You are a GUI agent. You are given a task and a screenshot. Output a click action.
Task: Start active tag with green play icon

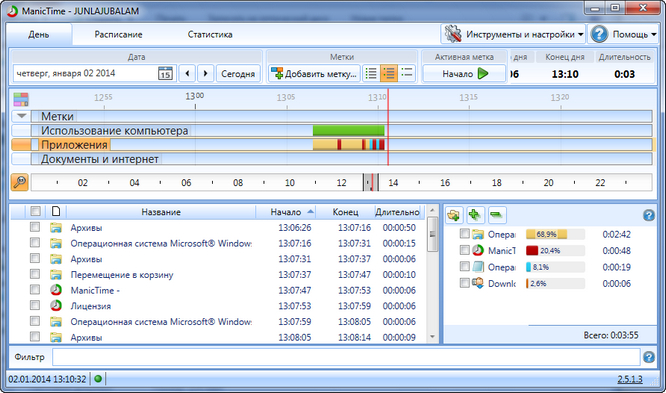(x=483, y=74)
